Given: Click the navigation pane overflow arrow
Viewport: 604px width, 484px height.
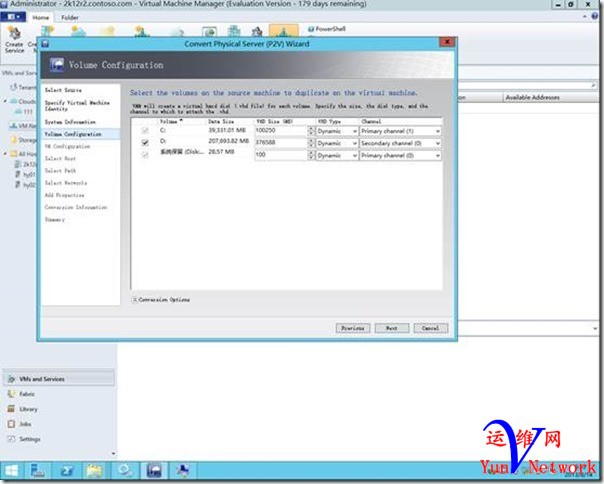Looking at the screenshot, I should click(113, 454).
